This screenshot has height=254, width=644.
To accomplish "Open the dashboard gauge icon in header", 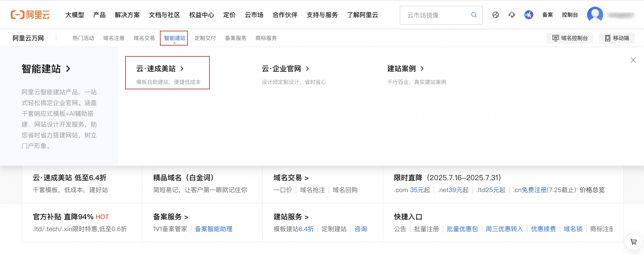I will 495,15.
